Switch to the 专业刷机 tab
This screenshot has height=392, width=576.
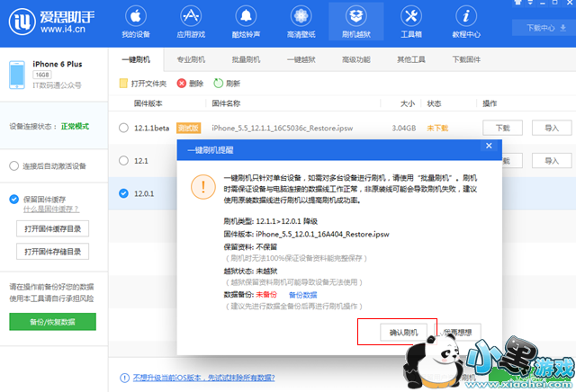191,59
